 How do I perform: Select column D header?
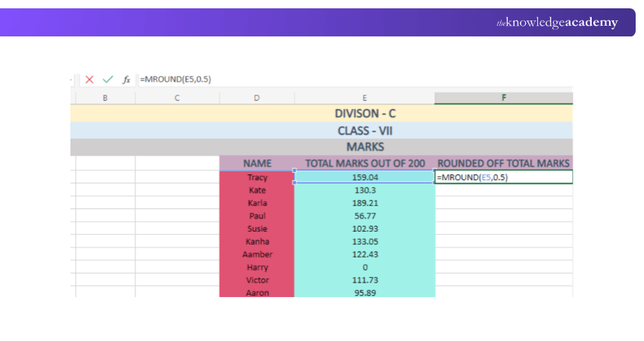click(257, 98)
